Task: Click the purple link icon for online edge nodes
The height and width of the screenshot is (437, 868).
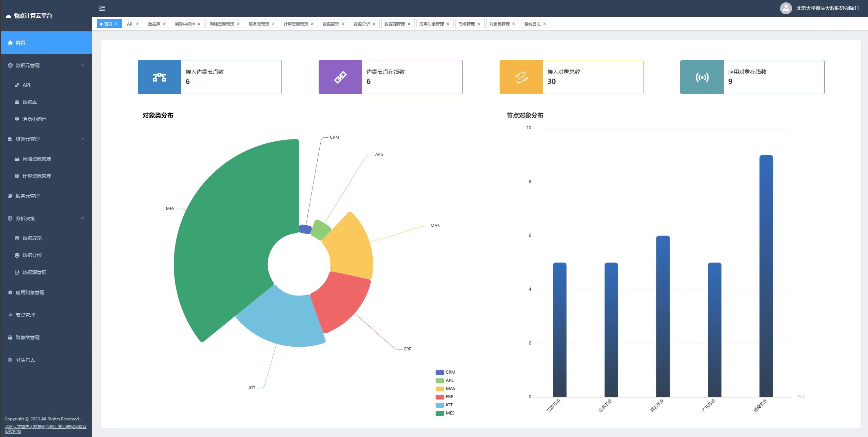Action: (340, 77)
